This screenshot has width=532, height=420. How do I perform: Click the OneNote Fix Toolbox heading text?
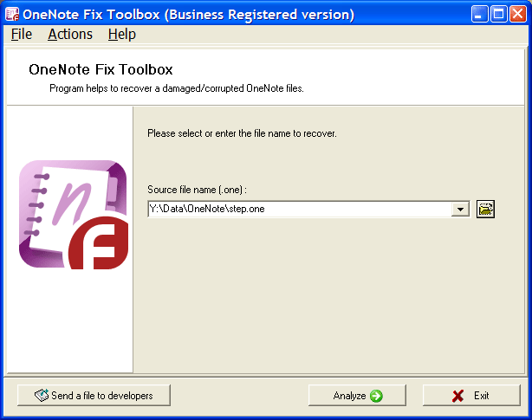(x=101, y=69)
